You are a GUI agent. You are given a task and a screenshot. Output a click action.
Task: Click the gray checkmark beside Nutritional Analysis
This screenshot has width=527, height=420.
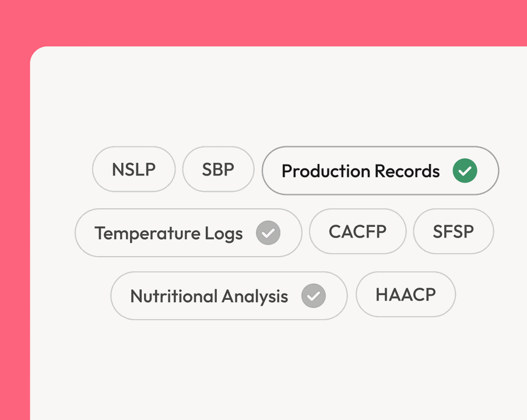[314, 296]
